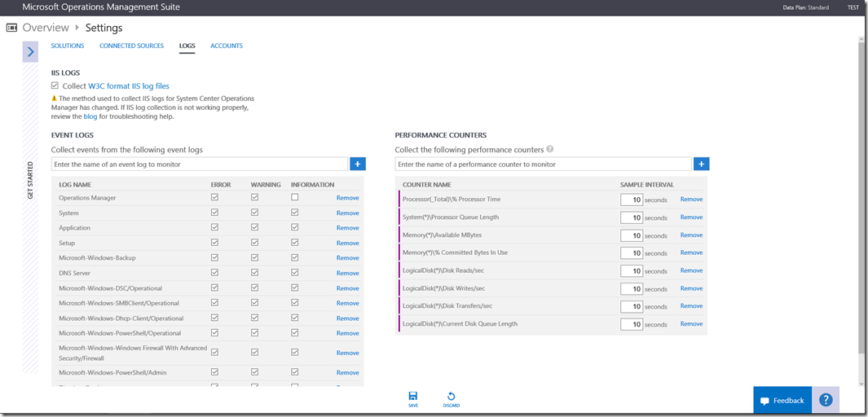868x417 pixels.
Task: Open the blog troubleshooting link
Action: 90,116
